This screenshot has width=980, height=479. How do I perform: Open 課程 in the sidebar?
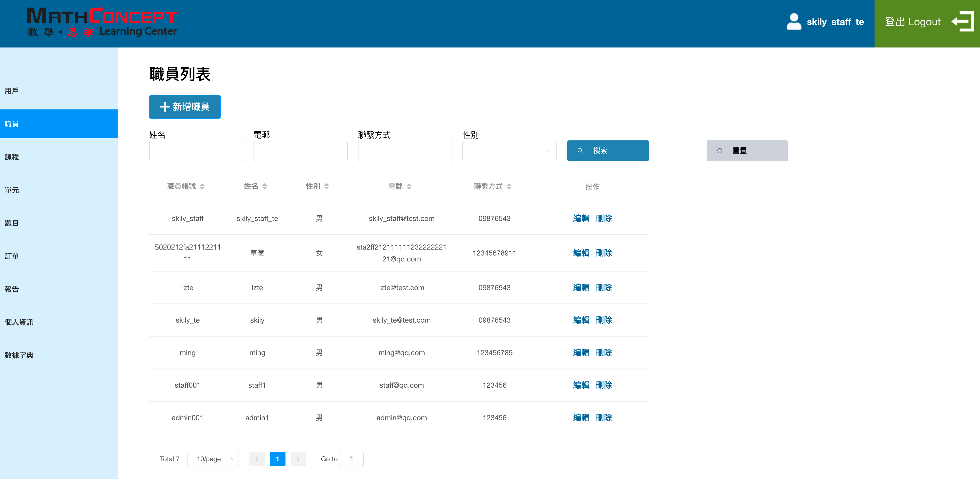(59, 157)
